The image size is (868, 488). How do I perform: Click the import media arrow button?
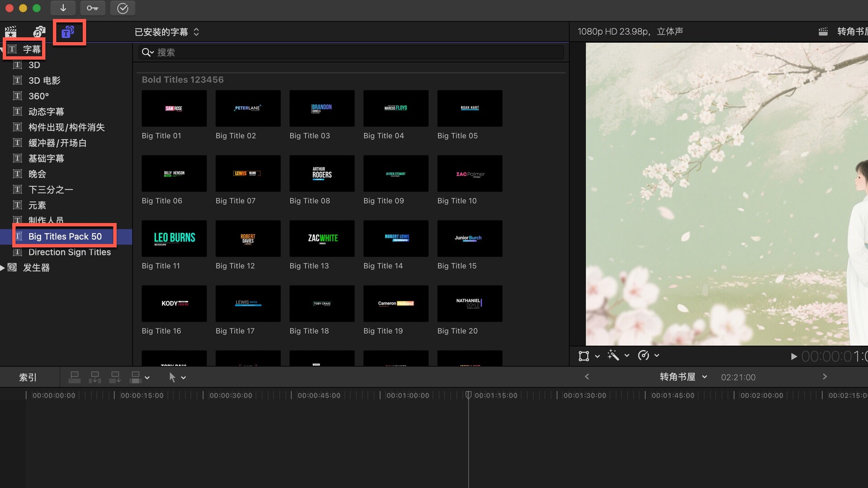[63, 8]
